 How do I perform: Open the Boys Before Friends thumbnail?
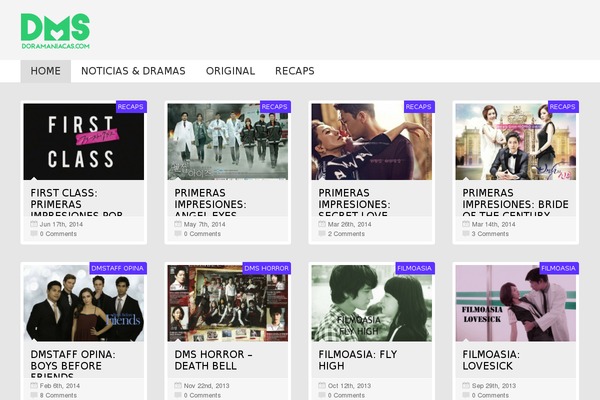pyautogui.click(x=84, y=303)
